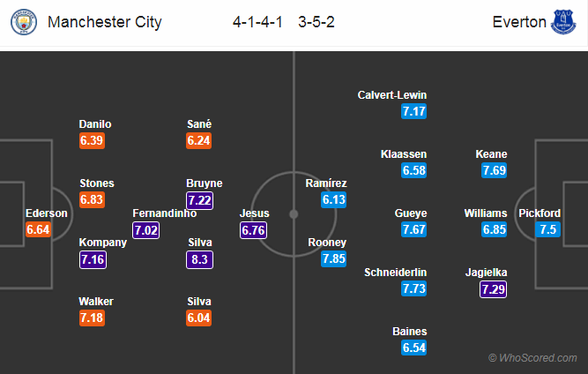This screenshot has width=588, height=374.
Task: Select the 4-1-4-1 formation label
Action: click(257, 22)
